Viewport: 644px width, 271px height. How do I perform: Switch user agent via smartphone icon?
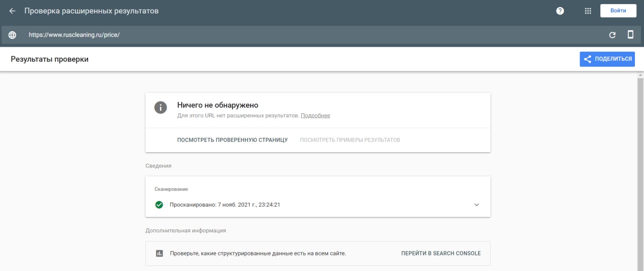coord(630,35)
